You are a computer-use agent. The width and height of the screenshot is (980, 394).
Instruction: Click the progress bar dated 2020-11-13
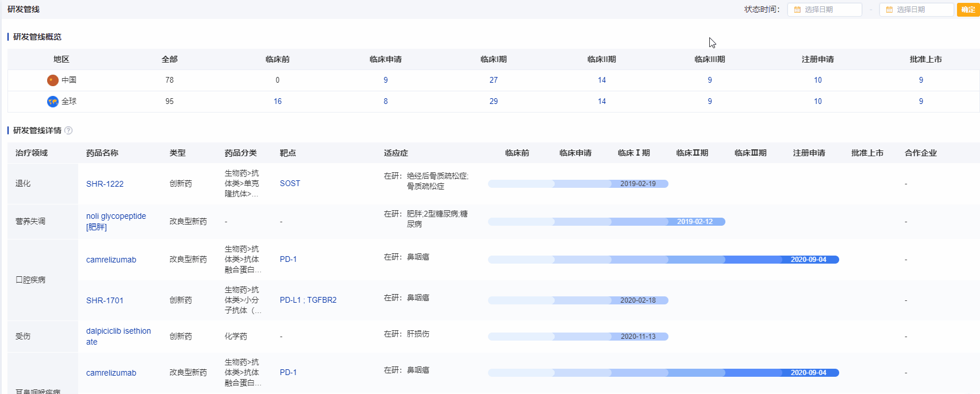click(x=578, y=337)
